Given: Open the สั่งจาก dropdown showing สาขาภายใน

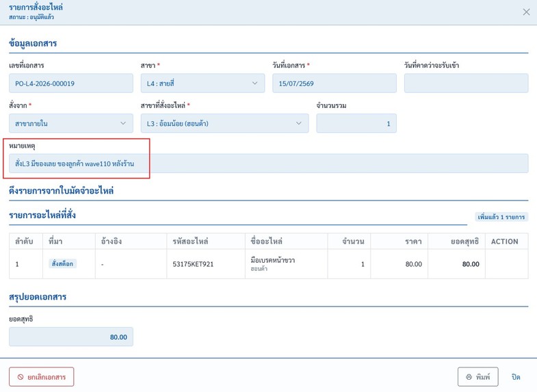Looking at the screenshot, I should (71, 123).
